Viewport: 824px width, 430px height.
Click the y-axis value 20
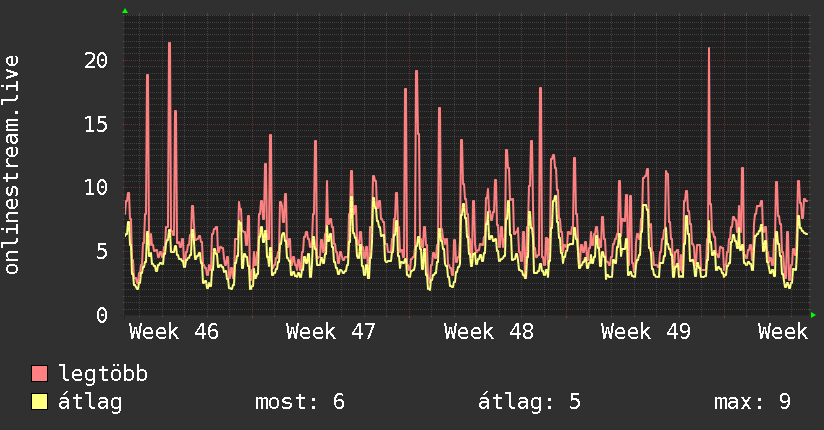coord(96,60)
